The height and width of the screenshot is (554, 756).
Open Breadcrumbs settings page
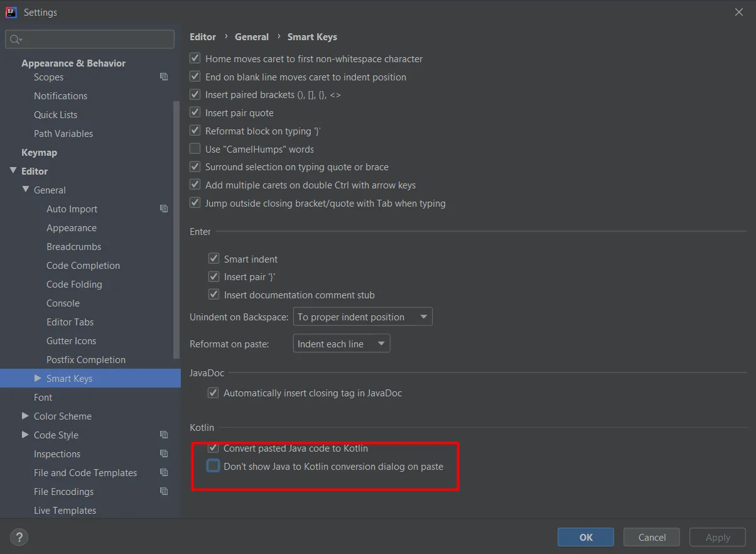tap(73, 247)
